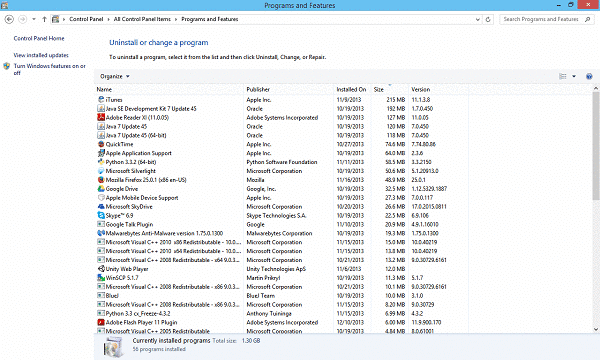
Task: Select the BlueJ program icon
Action: [101, 296]
